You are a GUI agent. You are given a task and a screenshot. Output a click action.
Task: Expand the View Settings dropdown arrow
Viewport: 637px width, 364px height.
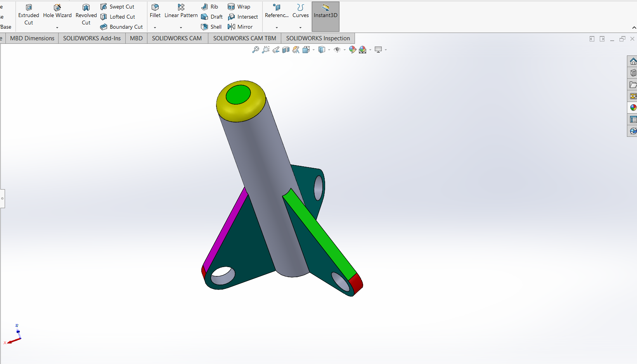[386, 50]
